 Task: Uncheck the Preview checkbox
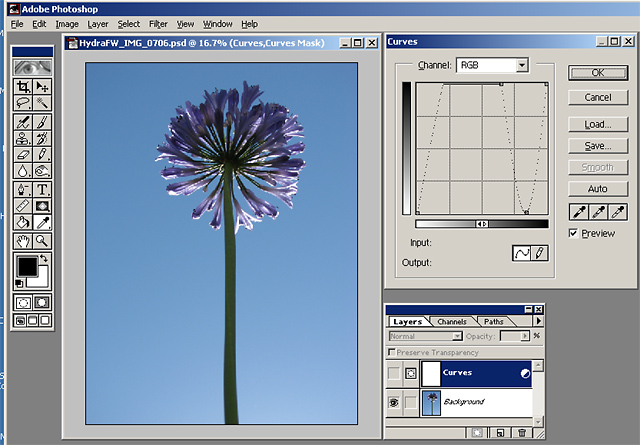pos(573,233)
